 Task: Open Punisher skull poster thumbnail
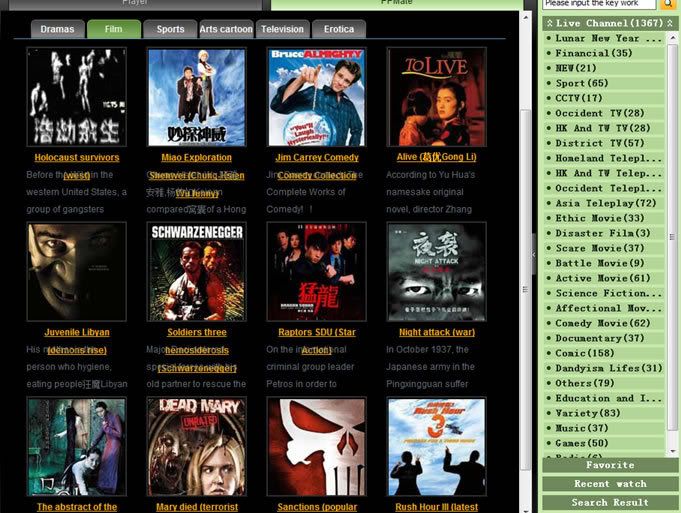[317, 447]
